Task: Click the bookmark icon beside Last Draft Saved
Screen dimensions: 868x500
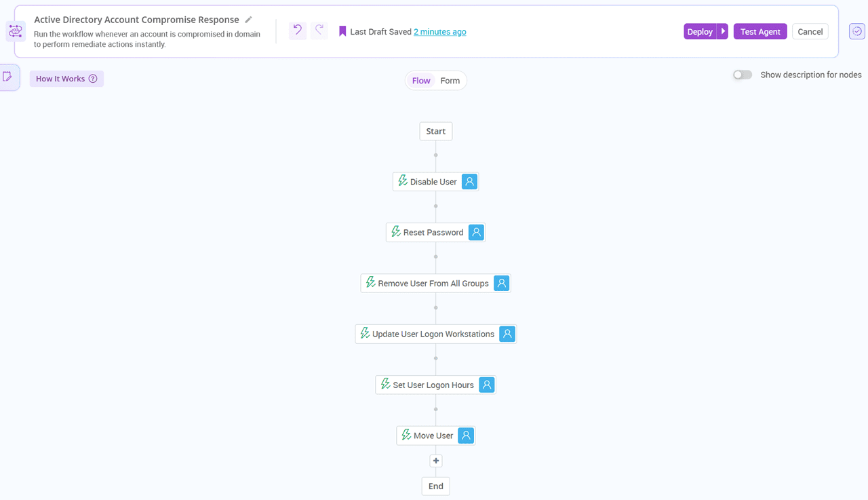Action: [x=342, y=31]
